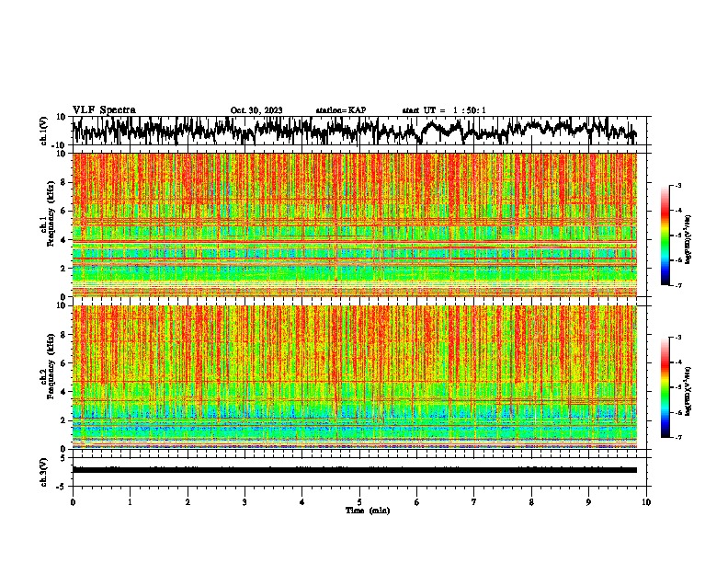
Task: Click the black ch.3 signal band
Action: tap(355, 470)
